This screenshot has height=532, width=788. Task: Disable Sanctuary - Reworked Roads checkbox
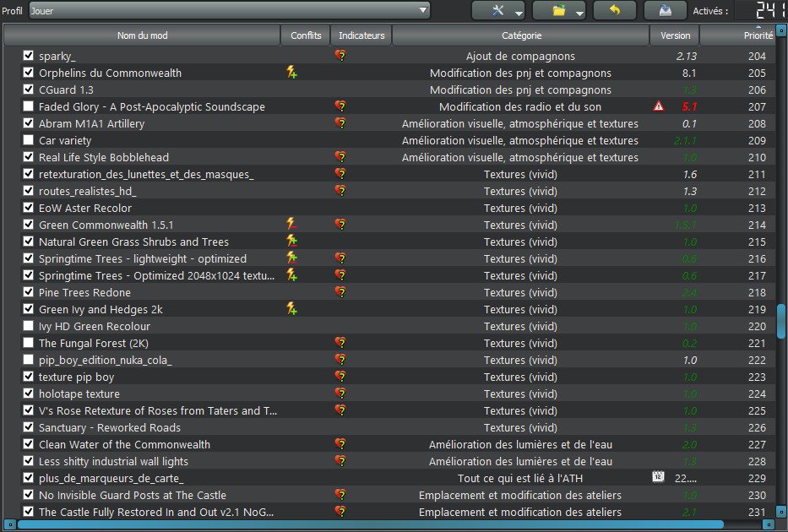pos(29,427)
